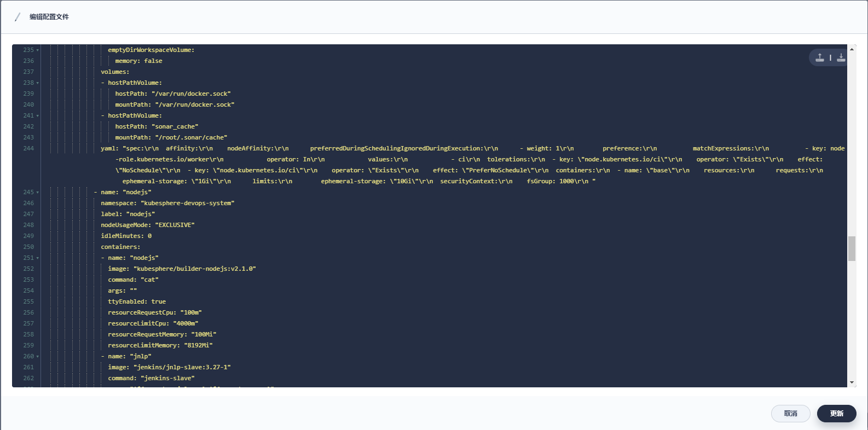
Task: Collapse the nodejs entry at line 245
Action: click(x=38, y=193)
